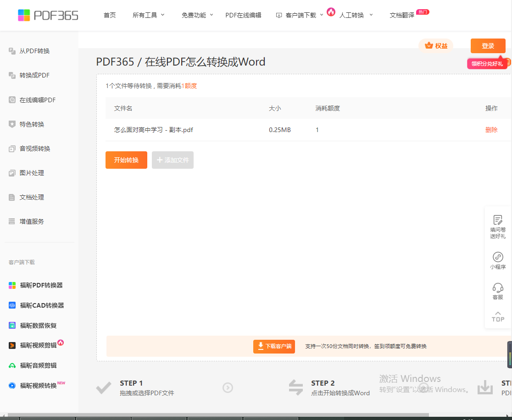The height and width of the screenshot is (420, 512).
Task: Click the 客户端下载 monitor icon
Action: (x=279, y=15)
